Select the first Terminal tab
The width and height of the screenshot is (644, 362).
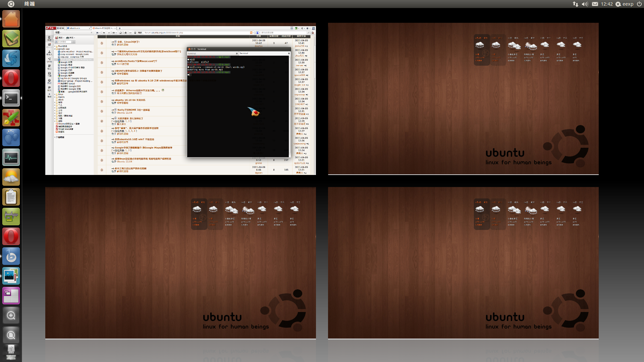coord(213,54)
